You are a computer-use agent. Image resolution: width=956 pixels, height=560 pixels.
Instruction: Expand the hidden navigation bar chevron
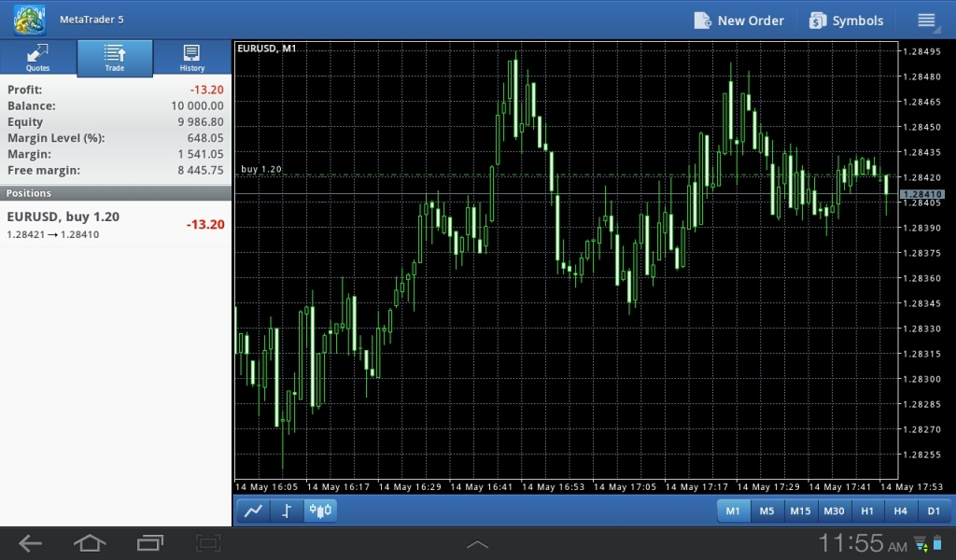coord(477,543)
